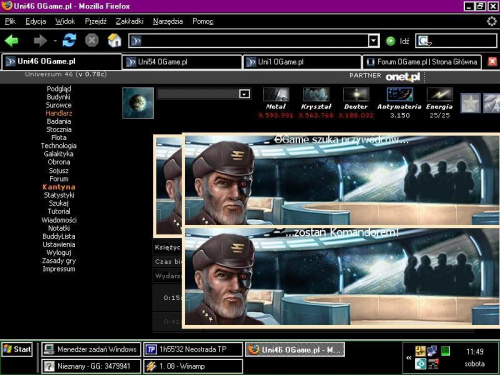Viewport: 500px width, 375px height.
Task: Open the Edycja menu
Action: [36, 21]
